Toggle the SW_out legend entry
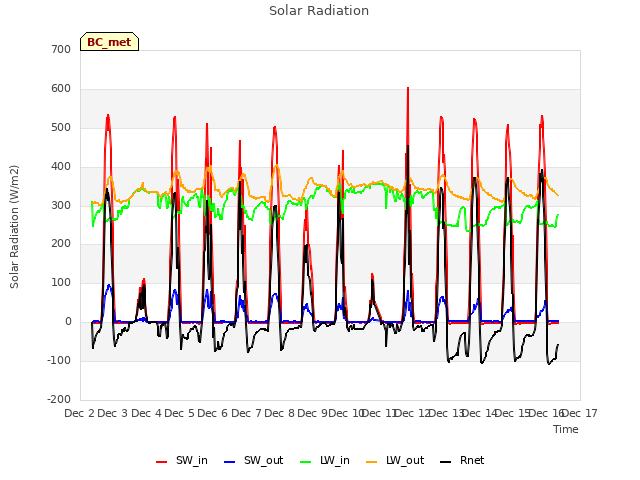This screenshot has height=480, width=640. click(253, 460)
